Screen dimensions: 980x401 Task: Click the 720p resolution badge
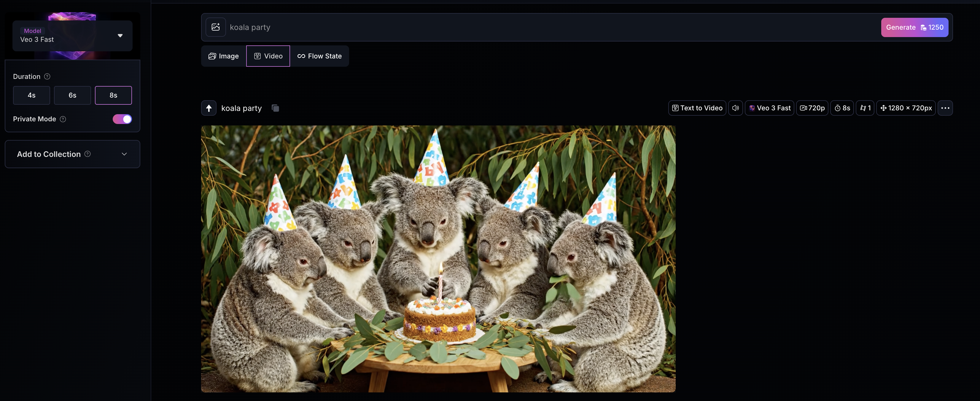click(812, 108)
